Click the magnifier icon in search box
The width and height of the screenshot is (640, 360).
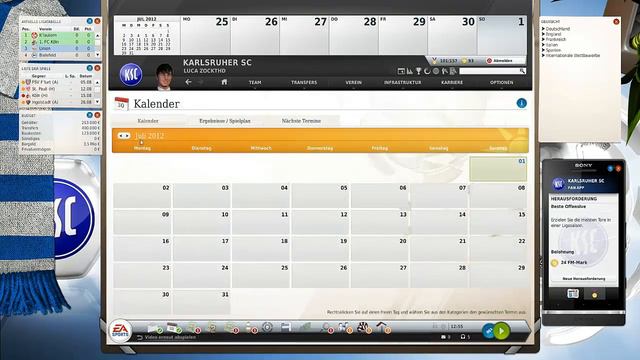click(522, 71)
